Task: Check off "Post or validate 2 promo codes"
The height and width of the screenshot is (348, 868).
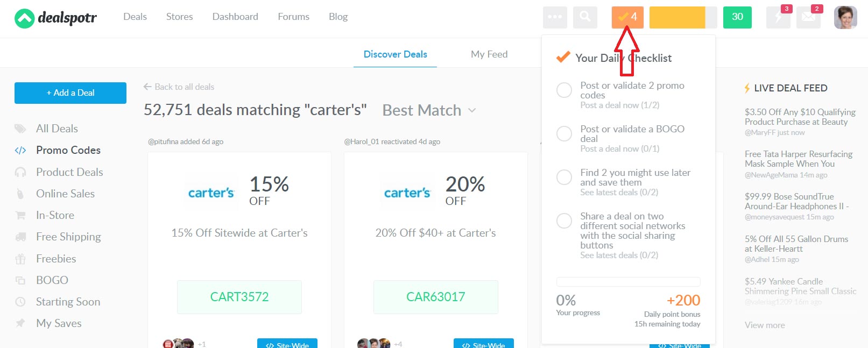Action: tap(564, 90)
